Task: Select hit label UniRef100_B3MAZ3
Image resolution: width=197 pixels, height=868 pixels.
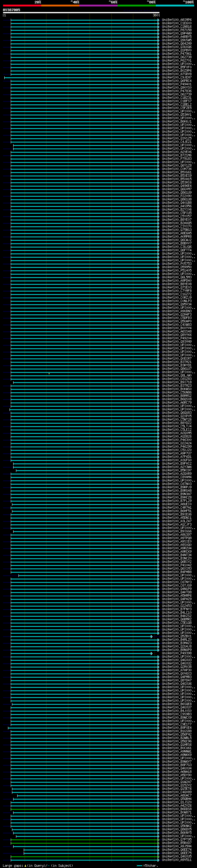Action: tap(177, 643)
